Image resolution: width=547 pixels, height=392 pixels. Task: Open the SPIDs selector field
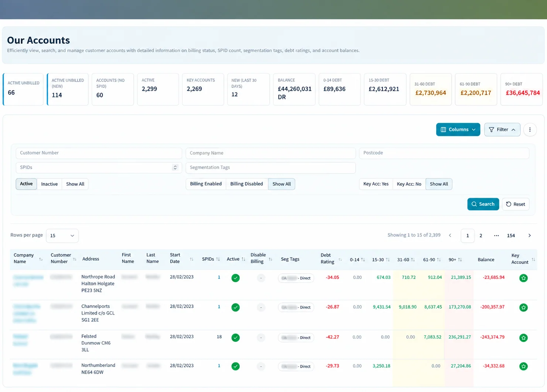click(x=99, y=168)
